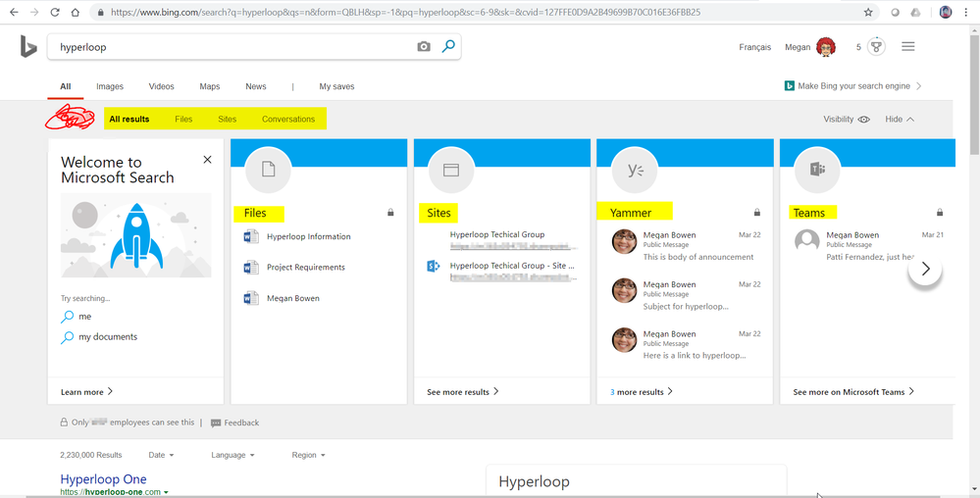The image size is (980, 498).
Task: Open the rewards medal icon
Action: point(877,47)
